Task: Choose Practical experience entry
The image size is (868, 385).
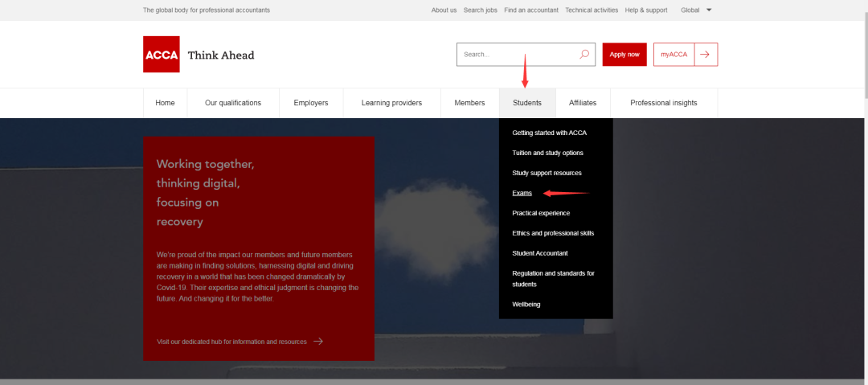Action: click(x=541, y=213)
